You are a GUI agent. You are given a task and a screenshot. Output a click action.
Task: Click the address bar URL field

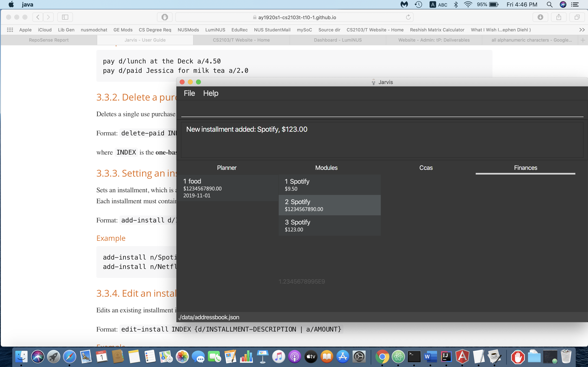pos(294,17)
